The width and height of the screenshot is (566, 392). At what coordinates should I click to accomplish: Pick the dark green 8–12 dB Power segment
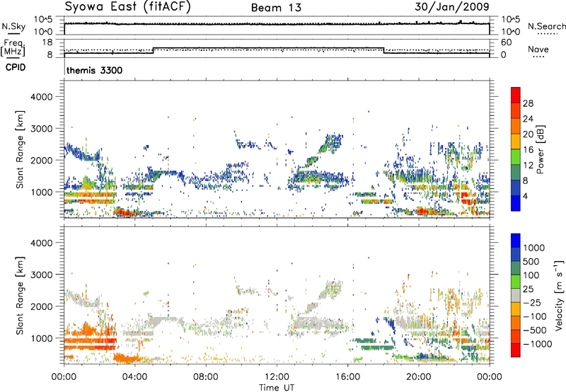point(516,173)
